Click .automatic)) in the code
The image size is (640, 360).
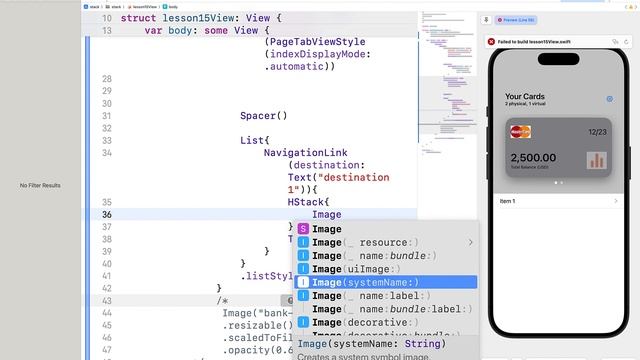point(300,66)
